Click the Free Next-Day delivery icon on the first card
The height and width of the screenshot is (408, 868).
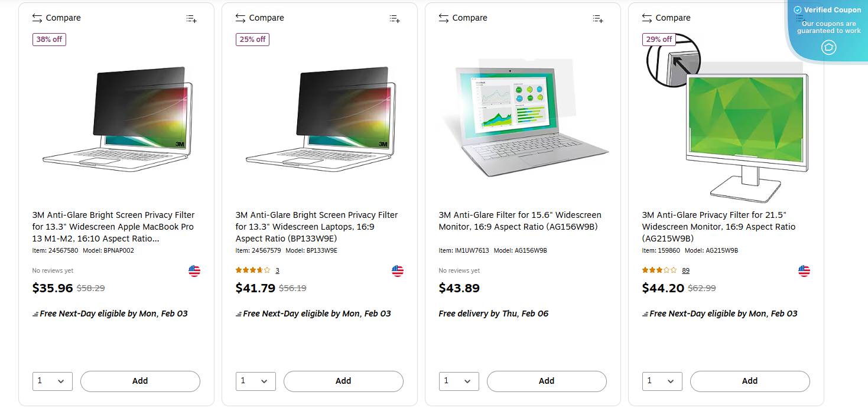(37, 314)
